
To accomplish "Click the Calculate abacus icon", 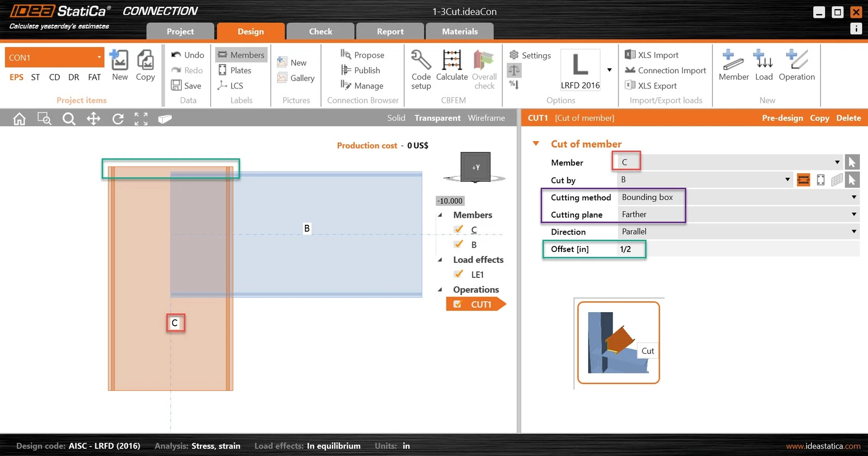I will pyautogui.click(x=452, y=60).
